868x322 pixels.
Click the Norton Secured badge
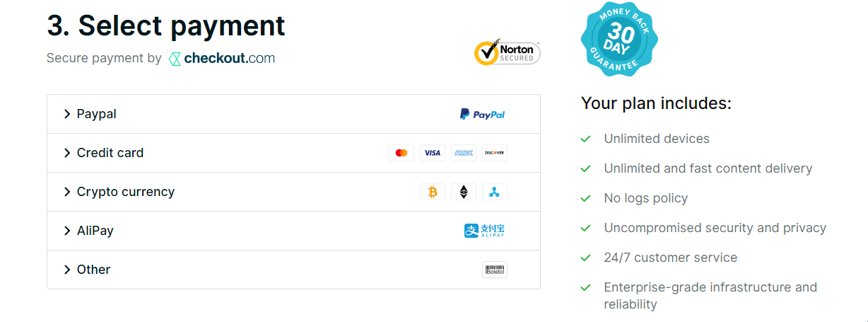[508, 53]
